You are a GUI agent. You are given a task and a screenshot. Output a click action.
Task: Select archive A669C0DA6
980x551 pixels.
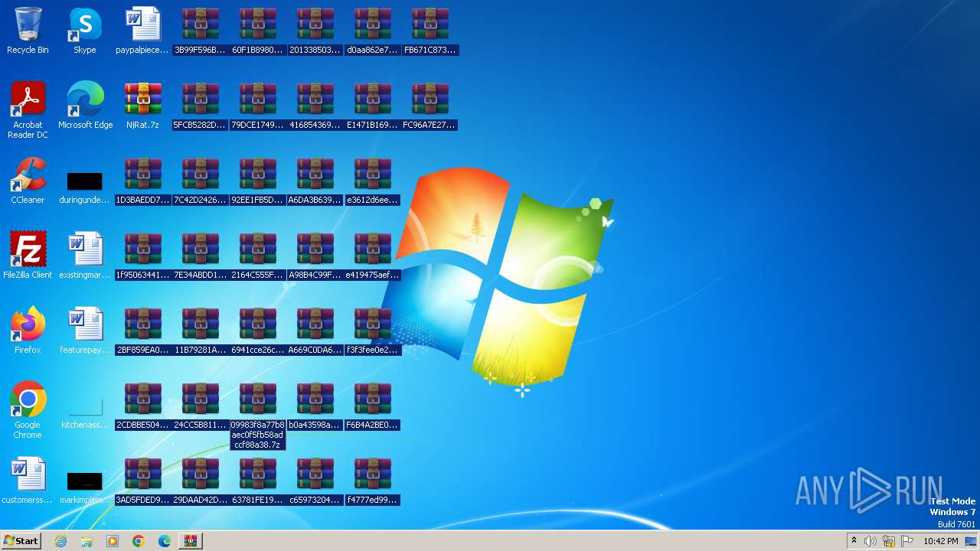[315, 331]
